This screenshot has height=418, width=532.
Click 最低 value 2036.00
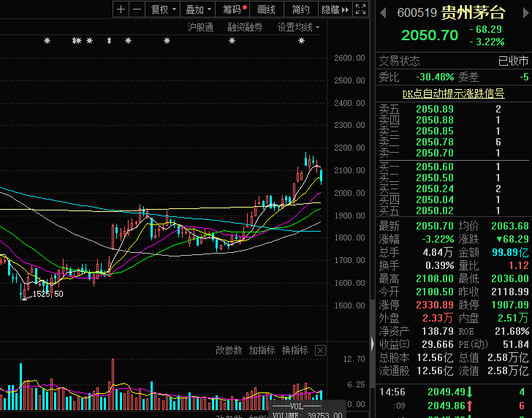coord(510,279)
